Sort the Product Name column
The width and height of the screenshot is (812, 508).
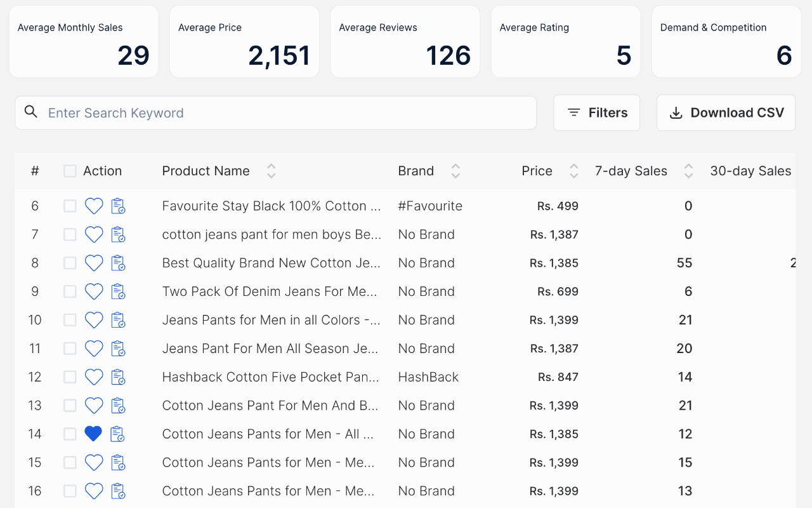tap(271, 171)
